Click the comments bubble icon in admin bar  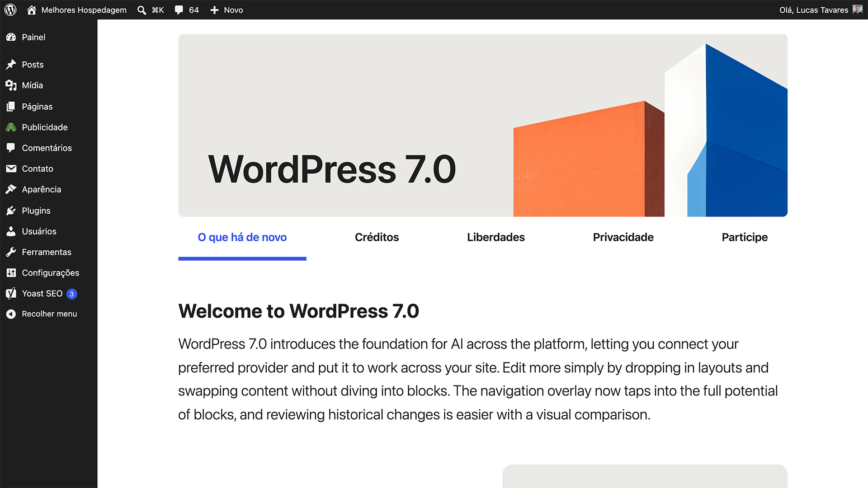click(179, 10)
